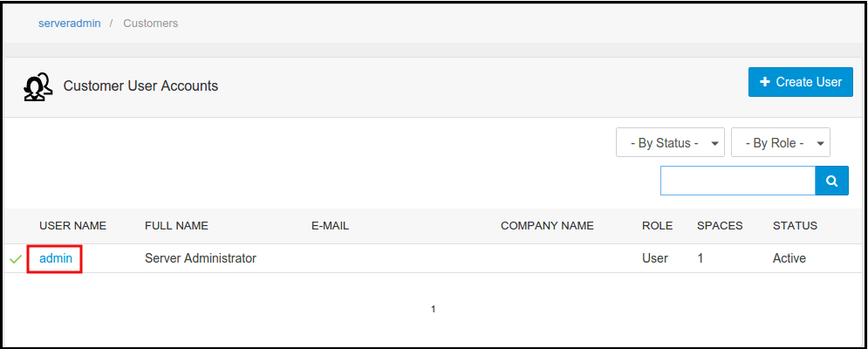Click the USER NAME column header
Screen dimensions: 868x349
pyautogui.click(x=72, y=226)
